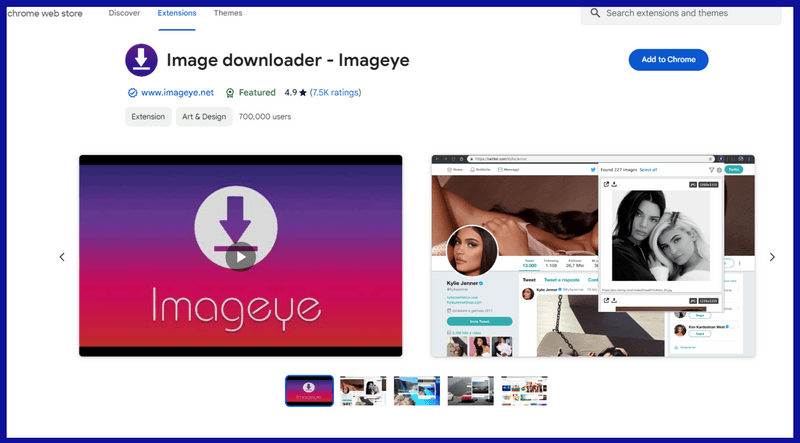Click the verified badge beside www.imageye.net
This screenshot has height=443, width=800.
[132, 93]
